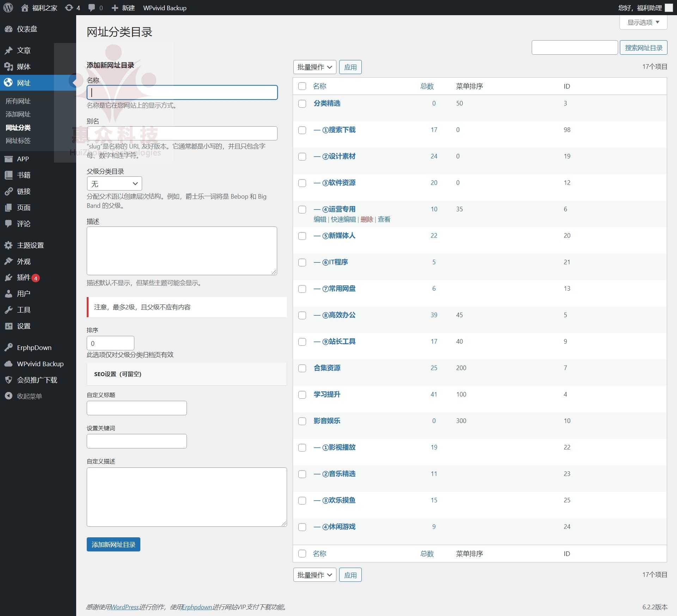The width and height of the screenshot is (677, 616).
Task: Go to 所有网址 submenu item
Action: [18, 101]
